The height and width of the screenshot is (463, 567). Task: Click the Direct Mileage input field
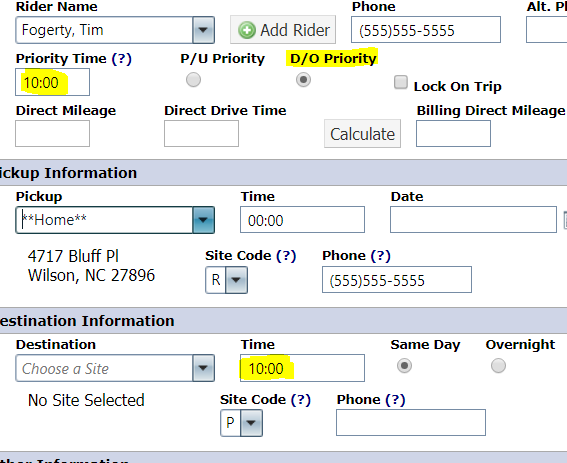click(52, 133)
